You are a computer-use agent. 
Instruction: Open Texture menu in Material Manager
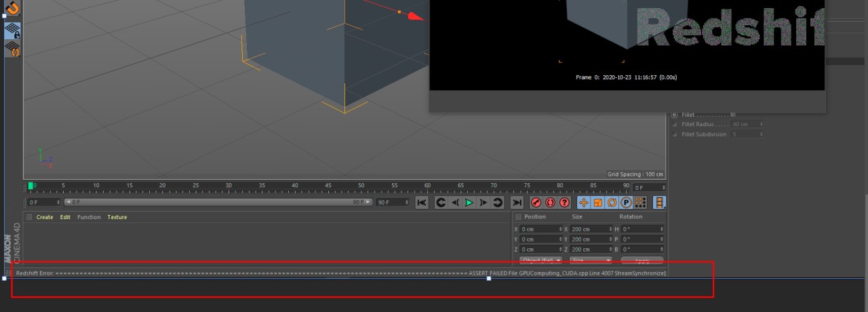[117, 217]
